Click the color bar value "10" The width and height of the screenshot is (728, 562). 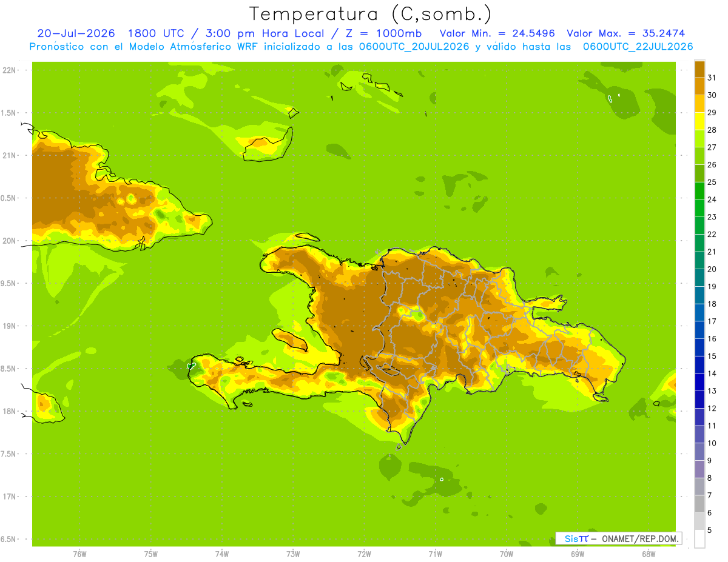tap(712, 443)
